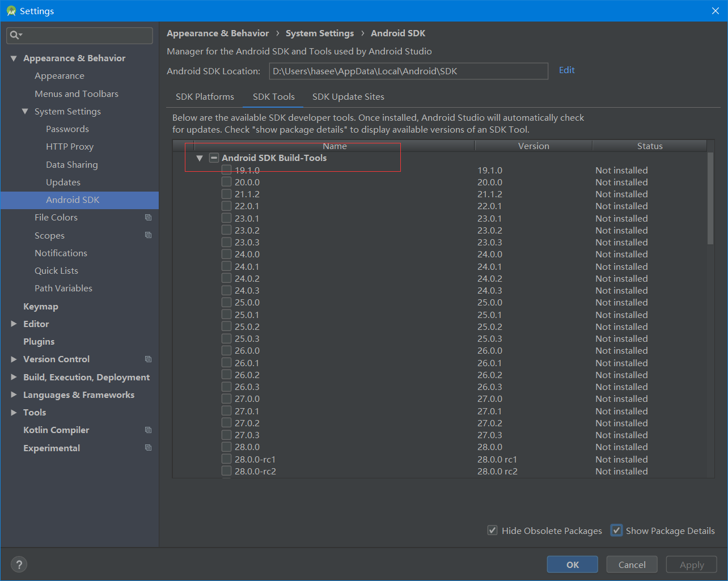Click the Status column header
This screenshot has height=581, width=728.
pyautogui.click(x=650, y=146)
